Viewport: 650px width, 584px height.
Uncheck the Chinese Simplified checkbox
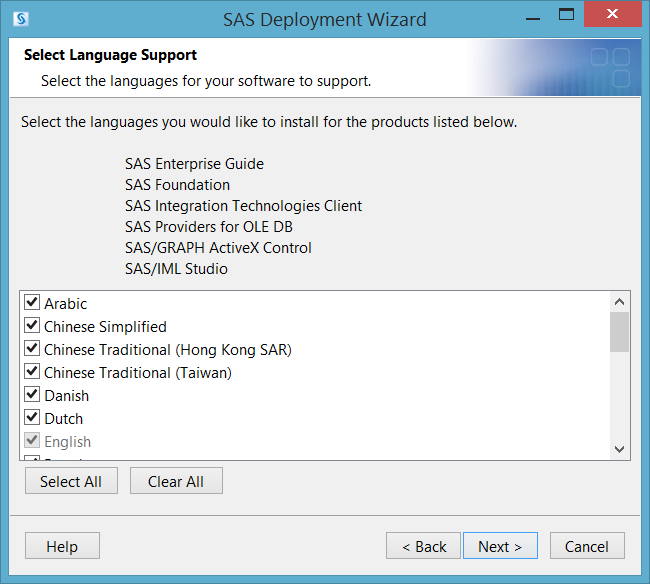[32, 325]
